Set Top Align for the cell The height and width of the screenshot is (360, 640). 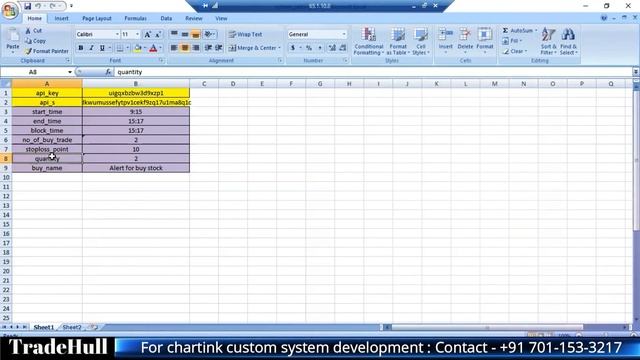coord(174,34)
